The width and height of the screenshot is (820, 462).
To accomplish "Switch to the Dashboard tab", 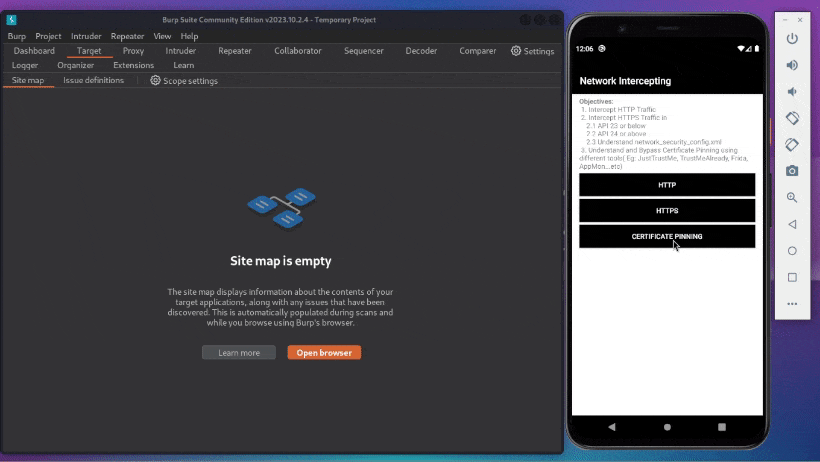I will [34, 51].
